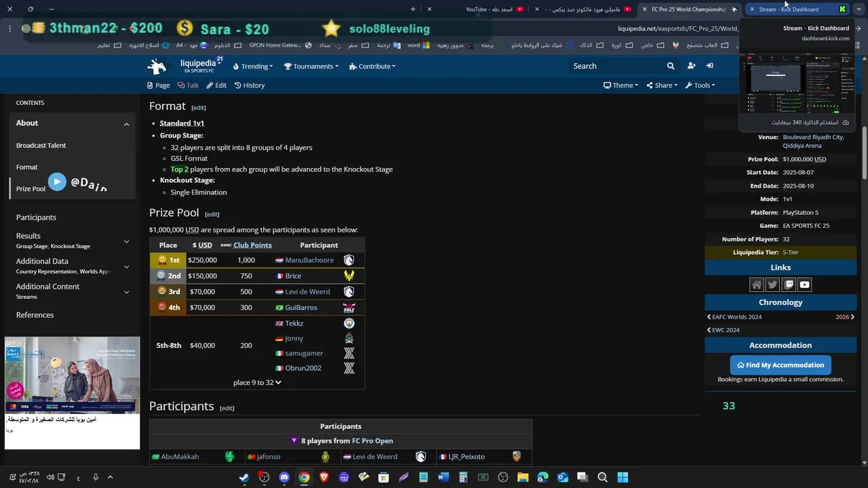Viewport: 868px width, 488px height.
Task: Open Discord from the taskbar
Action: point(284,477)
